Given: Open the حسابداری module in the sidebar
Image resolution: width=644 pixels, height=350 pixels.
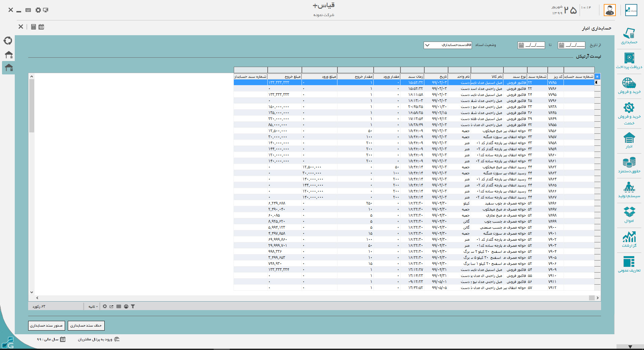Looking at the screenshot, I should pyautogui.click(x=629, y=36).
